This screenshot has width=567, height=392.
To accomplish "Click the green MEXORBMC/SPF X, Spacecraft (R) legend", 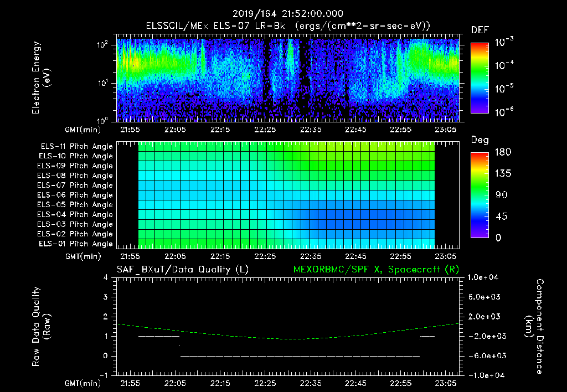I will pos(376,270).
